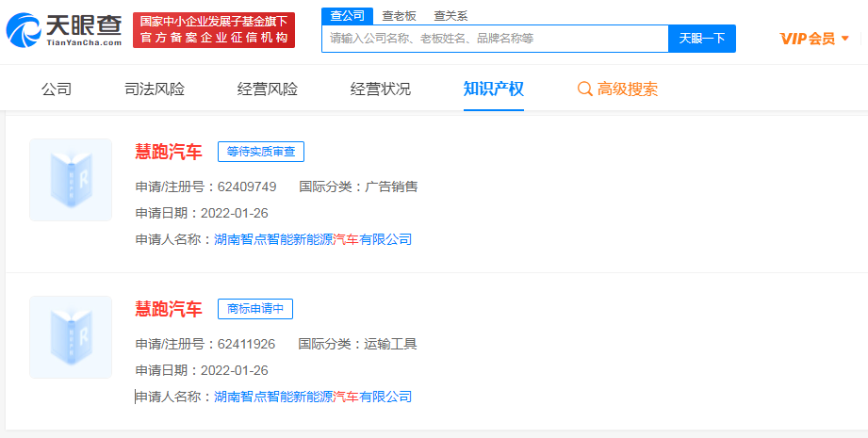Switch to the 司法风险 tab

[x=155, y=89]
